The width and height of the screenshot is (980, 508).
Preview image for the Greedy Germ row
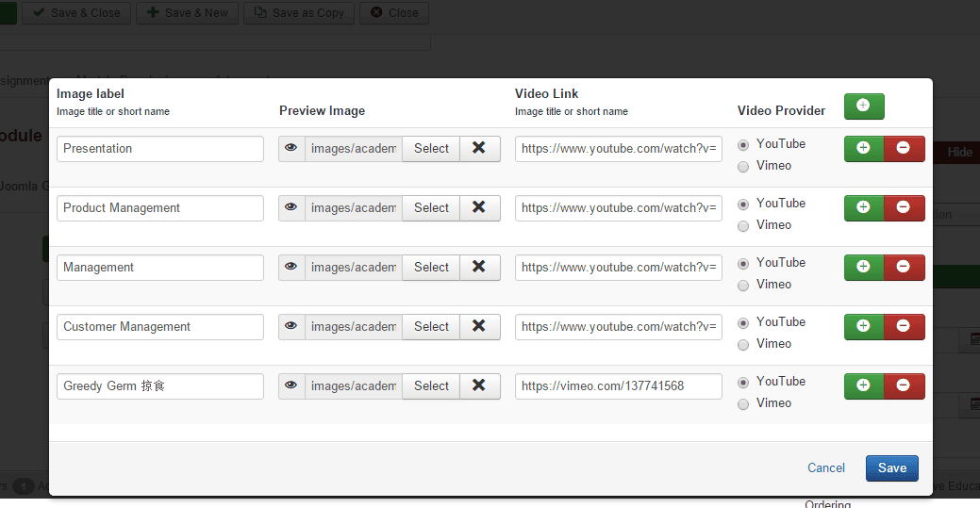[x=291, y=386]
